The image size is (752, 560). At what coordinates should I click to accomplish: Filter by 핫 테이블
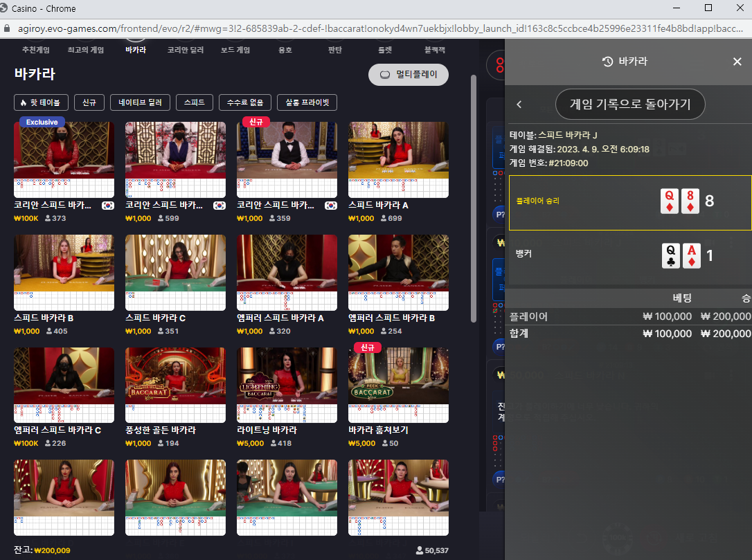41,102
